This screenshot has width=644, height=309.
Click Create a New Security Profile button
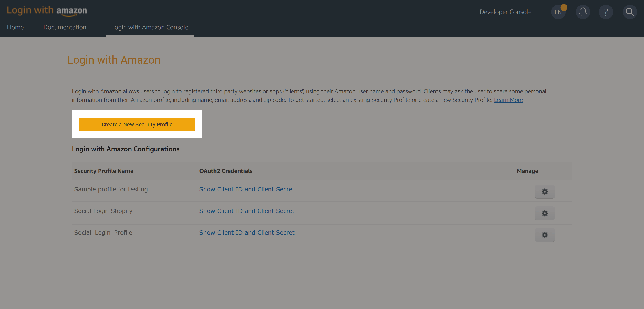point(137,124)
